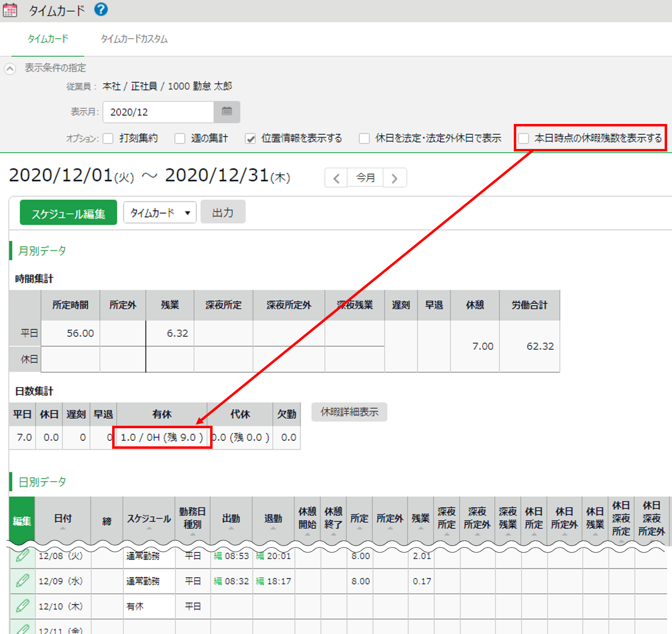The width and height of the screenshot is (672, 634).
Task: Collapse the 表示条件の指定 section
Action: (x=10, y=69)
